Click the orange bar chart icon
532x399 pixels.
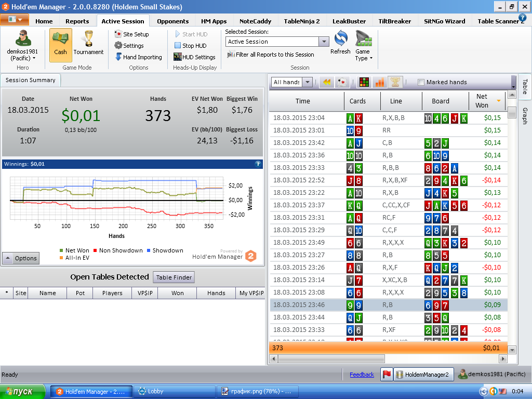coord(380,82)
